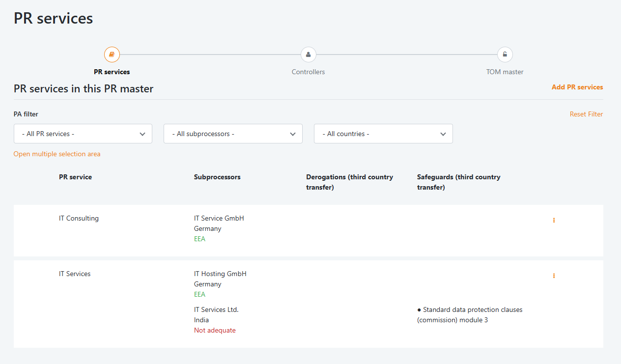621x364 pixels.
Task: Open three-dot menu for IT Consulting row
Action: pyautogui.click(x=554, y=221)
